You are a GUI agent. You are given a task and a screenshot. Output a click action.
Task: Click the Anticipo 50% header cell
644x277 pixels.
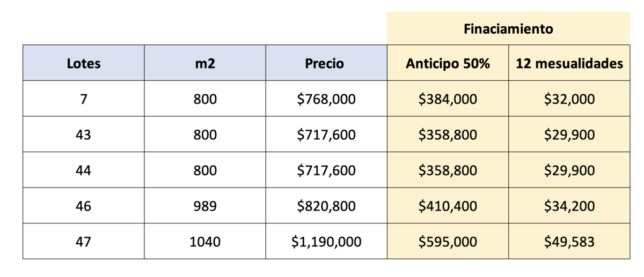tap(448, 64)
